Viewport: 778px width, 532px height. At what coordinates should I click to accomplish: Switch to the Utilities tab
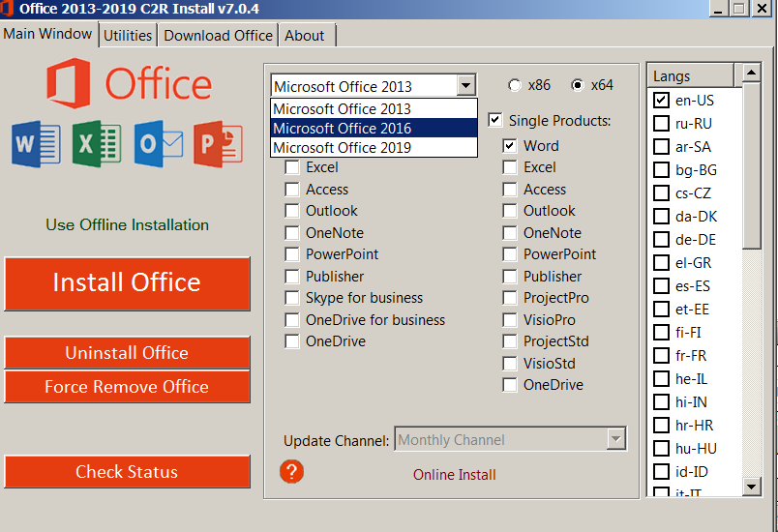[x=128, y=36]
